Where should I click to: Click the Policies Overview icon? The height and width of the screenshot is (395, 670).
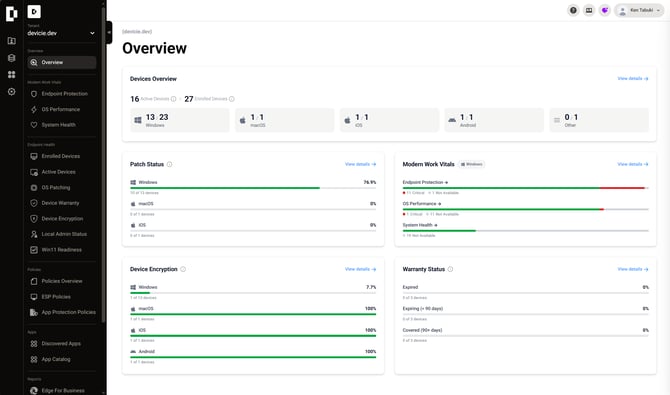(x=34, y=281)
